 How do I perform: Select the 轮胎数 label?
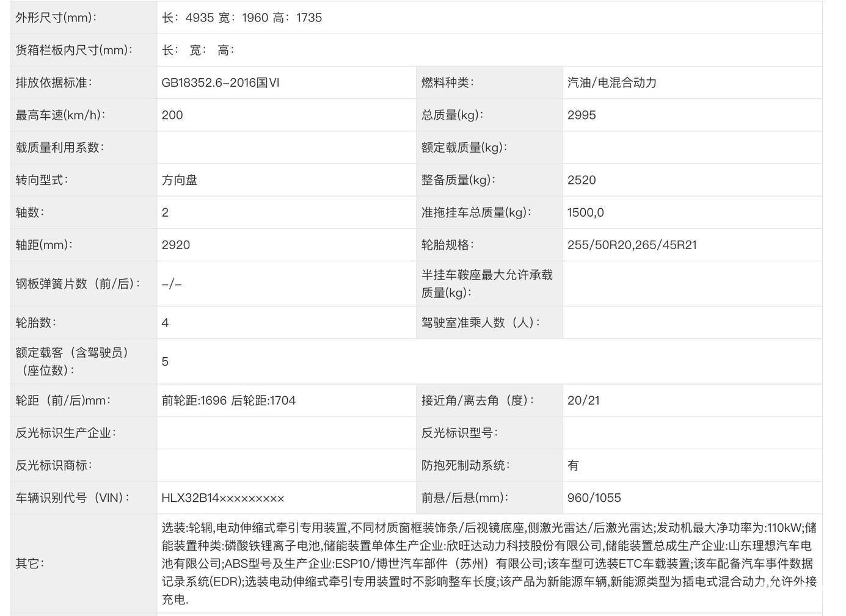point(35,322)
